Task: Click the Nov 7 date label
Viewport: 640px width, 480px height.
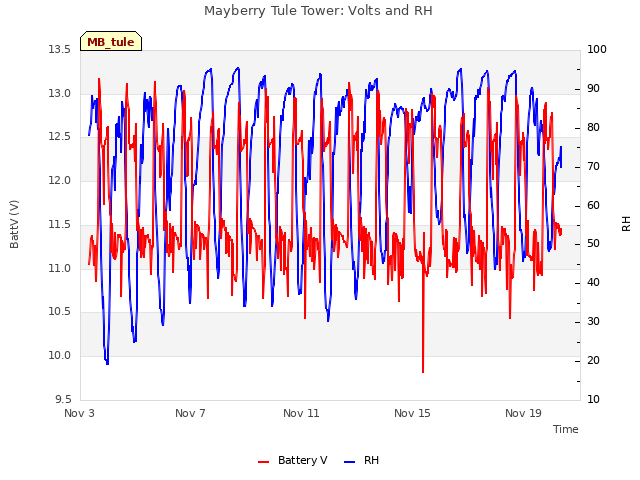Action: pyautogui.click(x=190, y=413)
